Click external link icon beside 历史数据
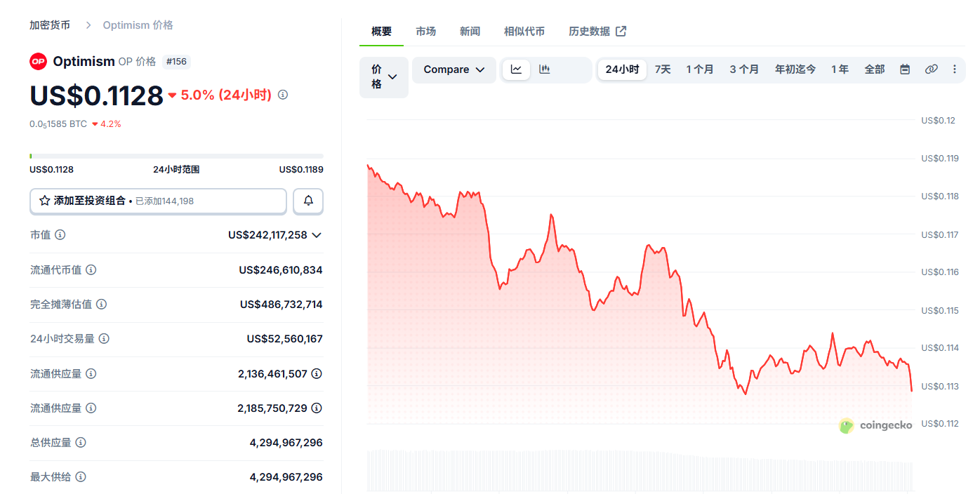 621,31
